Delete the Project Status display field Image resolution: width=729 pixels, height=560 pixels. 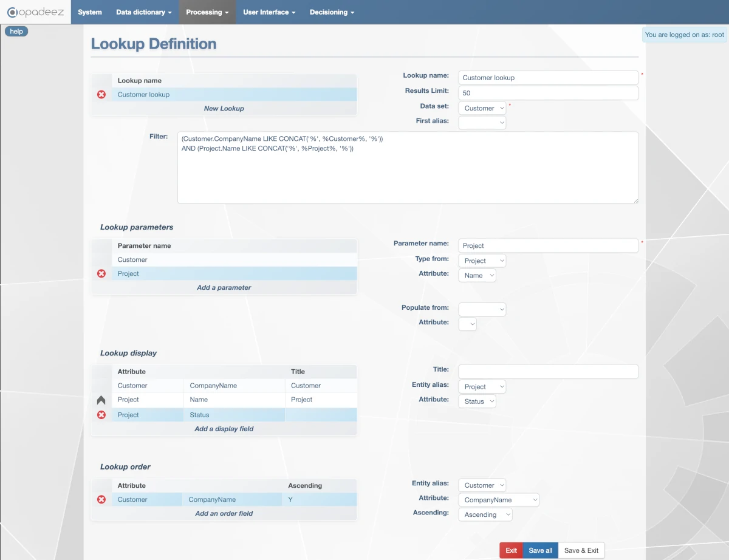101,415
